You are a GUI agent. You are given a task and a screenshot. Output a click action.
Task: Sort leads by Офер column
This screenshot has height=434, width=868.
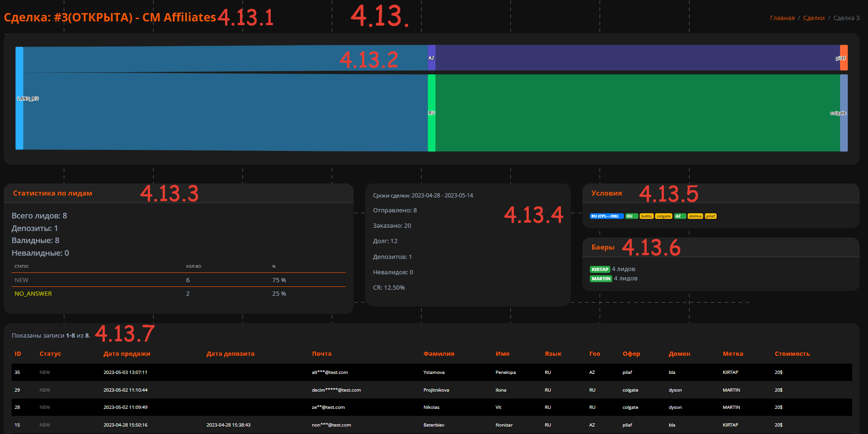tap(631, 354)
